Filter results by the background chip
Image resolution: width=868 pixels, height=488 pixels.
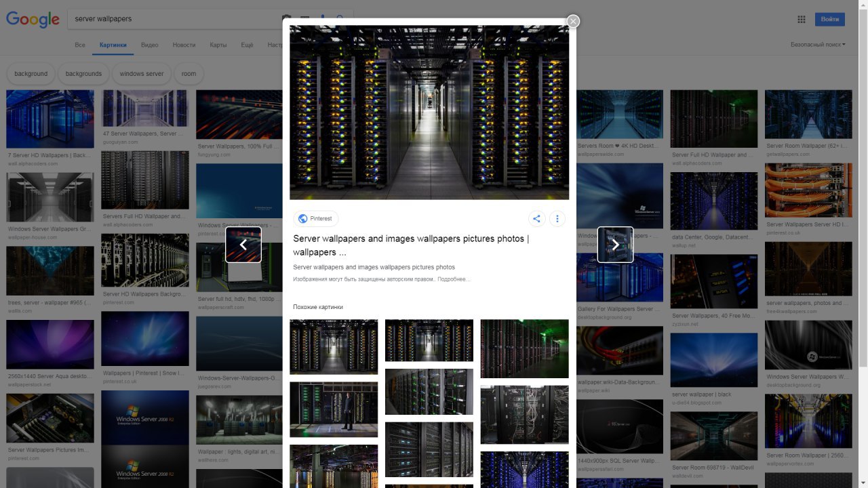pyautogui.click(x=31, y=74)
